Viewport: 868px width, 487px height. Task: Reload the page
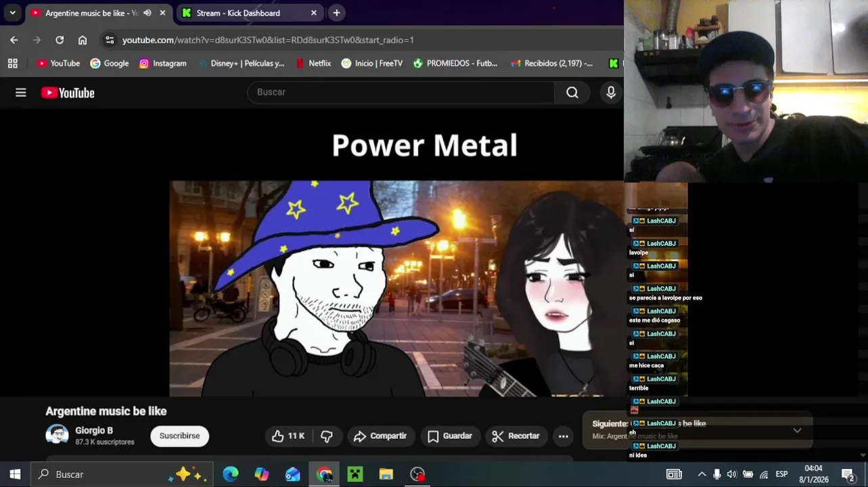(60, 40)
